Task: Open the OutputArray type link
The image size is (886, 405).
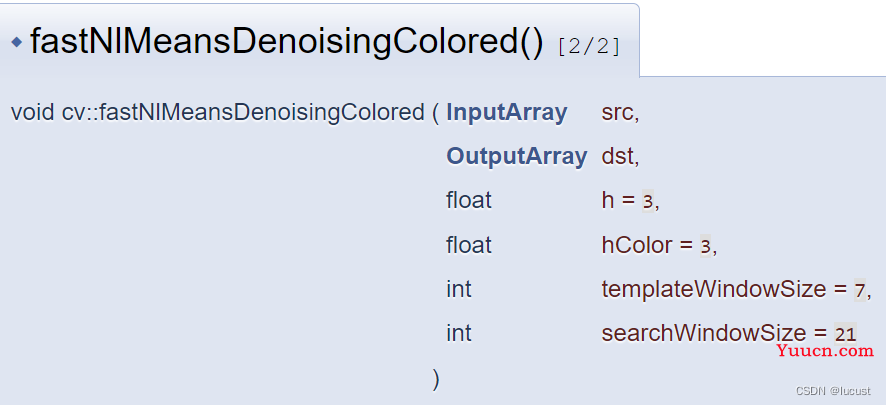Action: click(x=516, y=156)
